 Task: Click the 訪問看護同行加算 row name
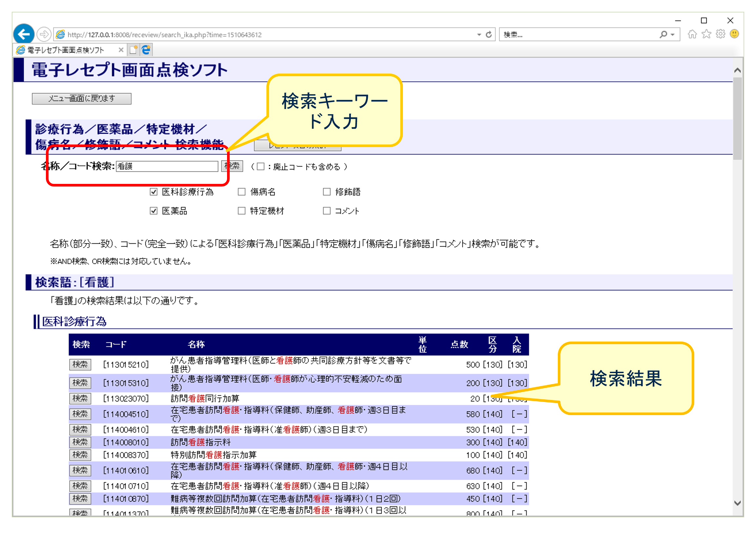pyautogui.click(x=205, y=398)
